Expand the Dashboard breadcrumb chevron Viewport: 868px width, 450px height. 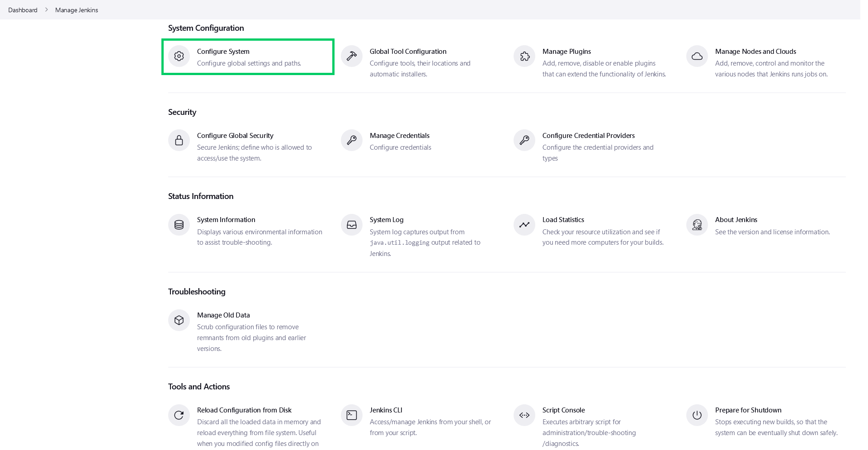pos(46,9)
